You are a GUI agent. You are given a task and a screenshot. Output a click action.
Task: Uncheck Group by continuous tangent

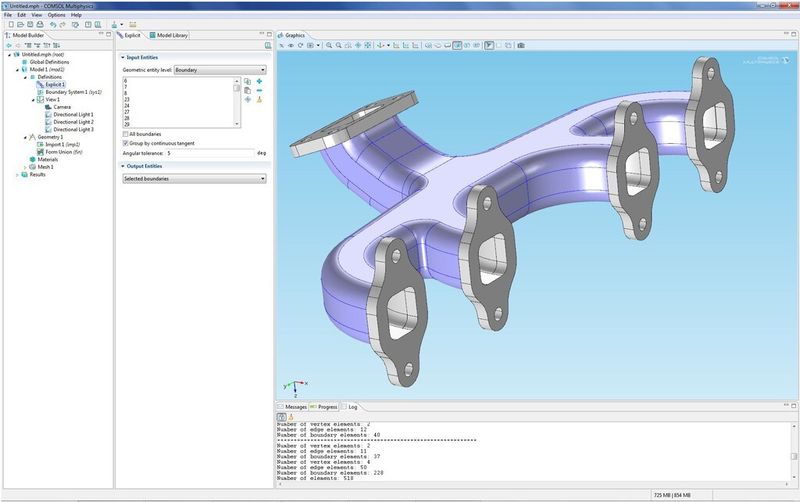coord(126,143)
